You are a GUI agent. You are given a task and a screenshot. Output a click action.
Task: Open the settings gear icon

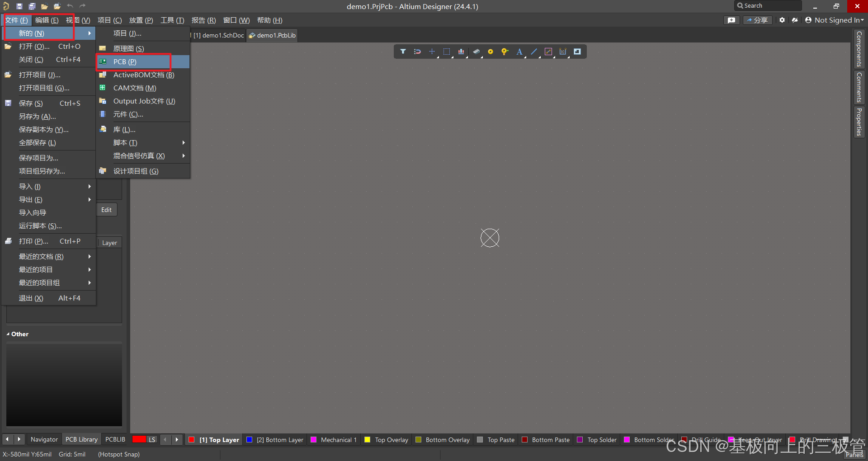coord(782,20)
